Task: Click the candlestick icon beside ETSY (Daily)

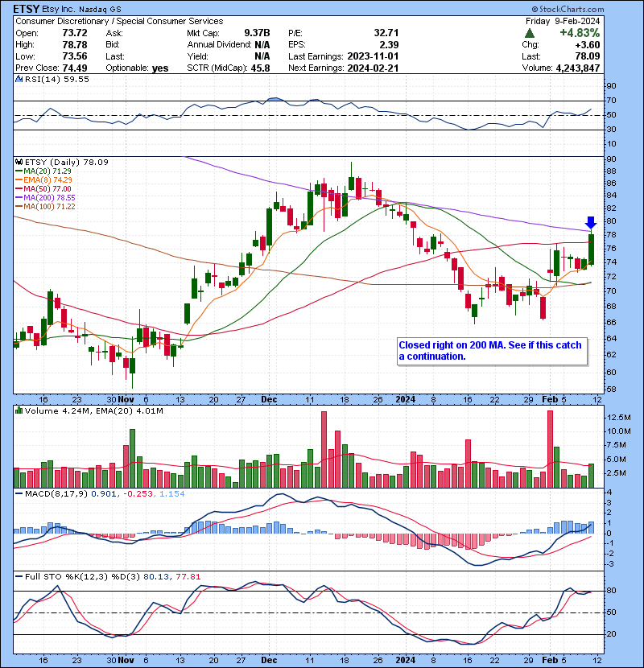Action: pyautogui.click(x=19, y=162)
